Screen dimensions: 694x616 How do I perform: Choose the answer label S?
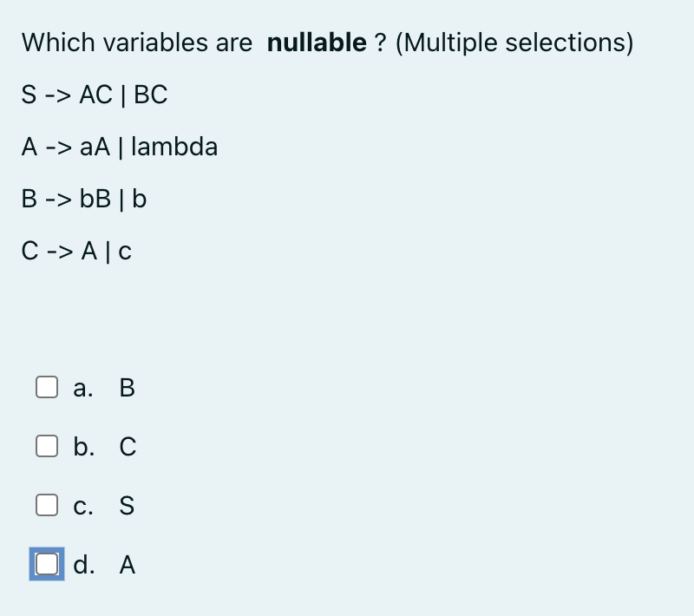click(x=127, y=505)
